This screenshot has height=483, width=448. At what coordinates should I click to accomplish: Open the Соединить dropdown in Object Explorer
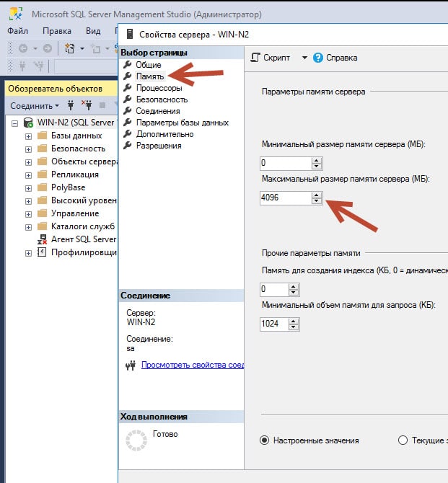point(35,106)
